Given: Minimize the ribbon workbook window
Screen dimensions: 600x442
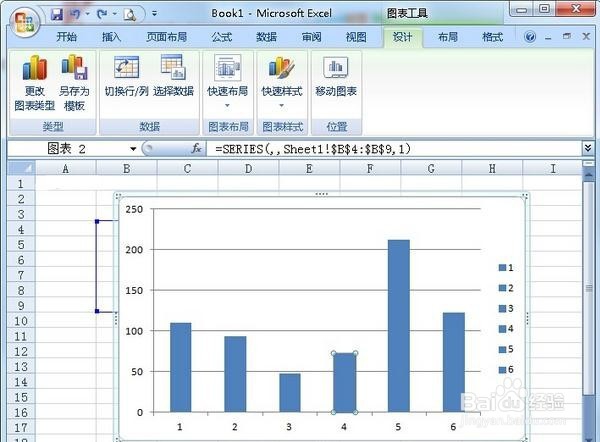Looking at the screenshot, I should click(548, 37).
